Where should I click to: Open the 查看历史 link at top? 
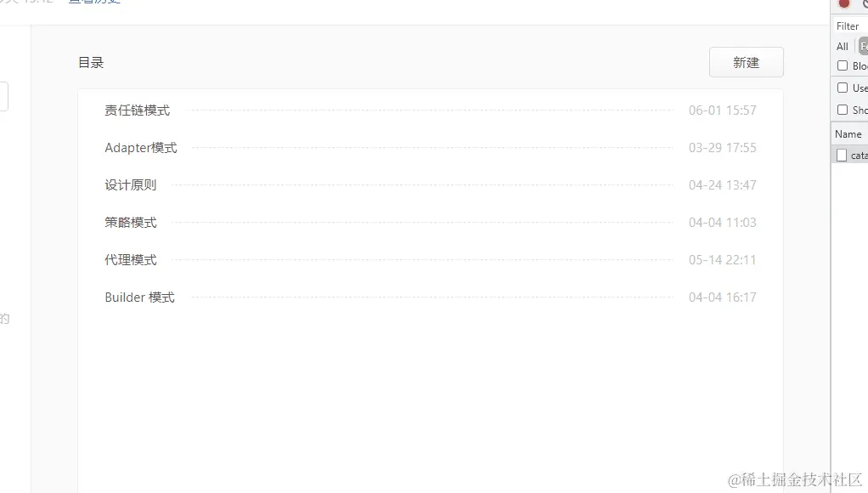(94, 2)
